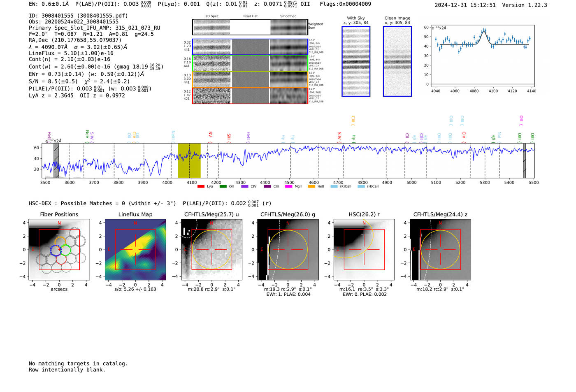
Task: Click the LineFlux = 5.10(±1.00)e-16 line
Action: pyautogui.click(x=71, y=53)
